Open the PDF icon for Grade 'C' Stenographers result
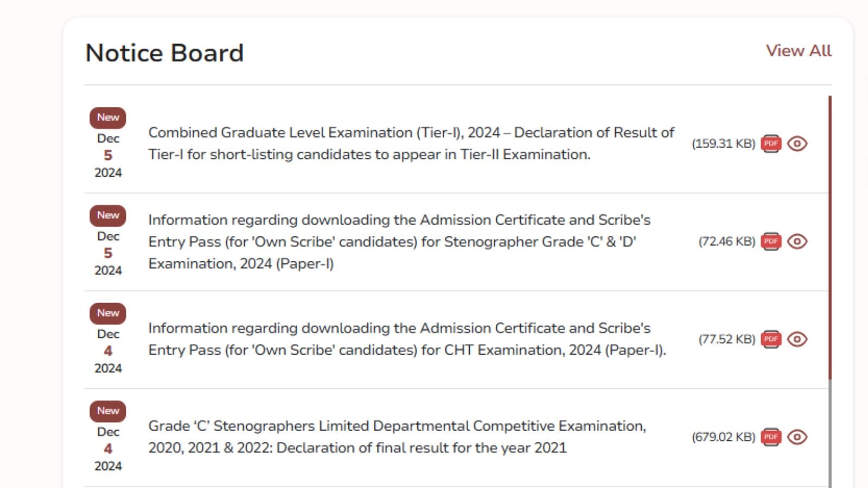Screen dimensions: 868x488 click(x=771, y=437)
